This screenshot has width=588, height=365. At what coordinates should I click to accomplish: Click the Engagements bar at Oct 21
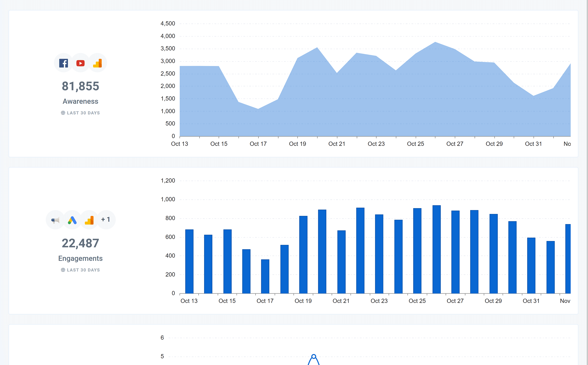pyautogui.click(x=341, y=262)
